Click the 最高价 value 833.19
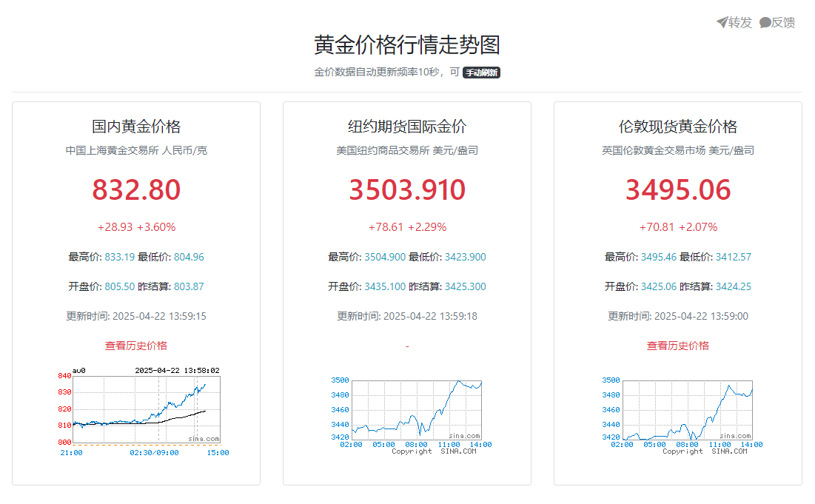 (x=119, y=257)
